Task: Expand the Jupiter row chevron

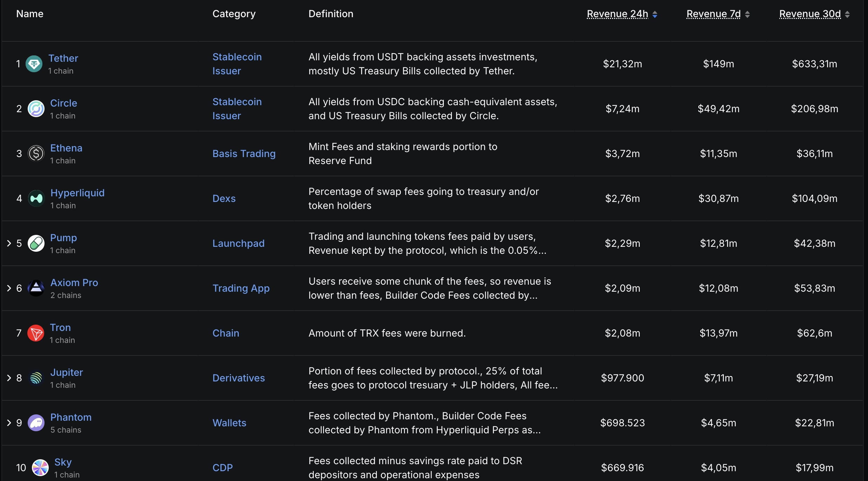Action: [x=9, y=378]
